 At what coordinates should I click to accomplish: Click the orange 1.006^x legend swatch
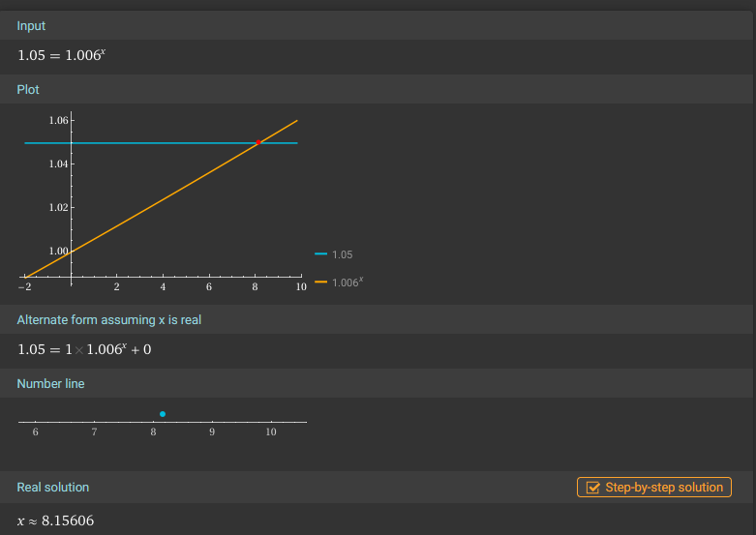click(x=320, y=282)
